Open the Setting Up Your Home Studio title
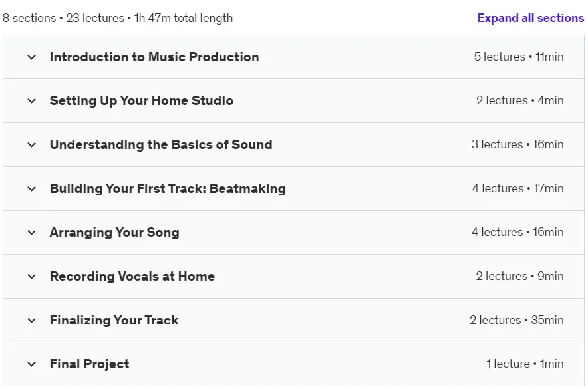The height and width of the screenshot is (389, 588). (142, 101)
